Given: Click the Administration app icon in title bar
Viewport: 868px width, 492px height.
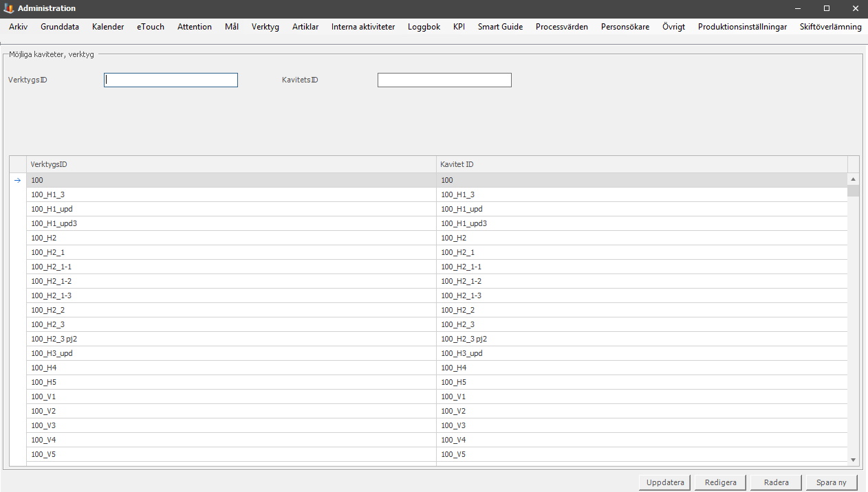Looking at the screenshot, I should coord(8,8).
